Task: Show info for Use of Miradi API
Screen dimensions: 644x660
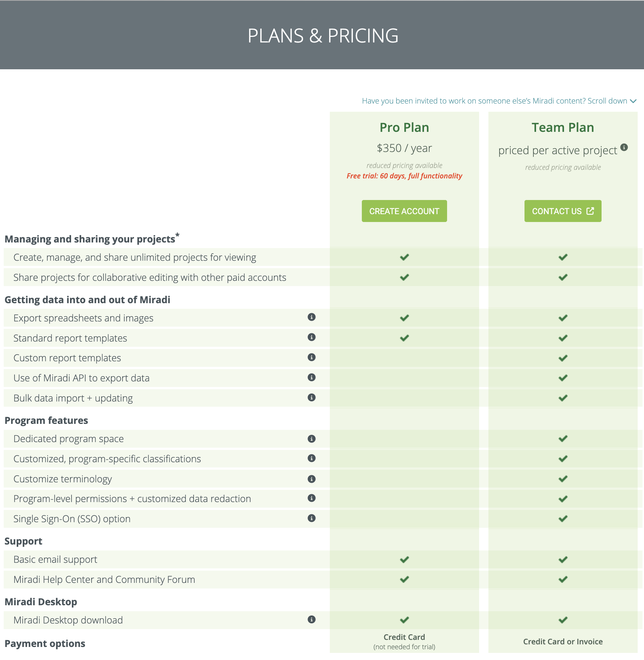Action: [312, 377]
